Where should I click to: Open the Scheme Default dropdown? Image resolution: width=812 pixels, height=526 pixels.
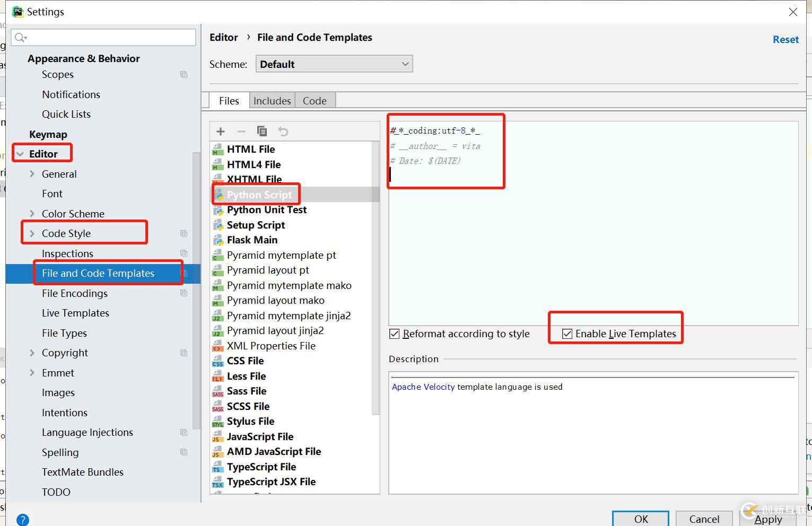pyautogui.click(x=334, y=64)
